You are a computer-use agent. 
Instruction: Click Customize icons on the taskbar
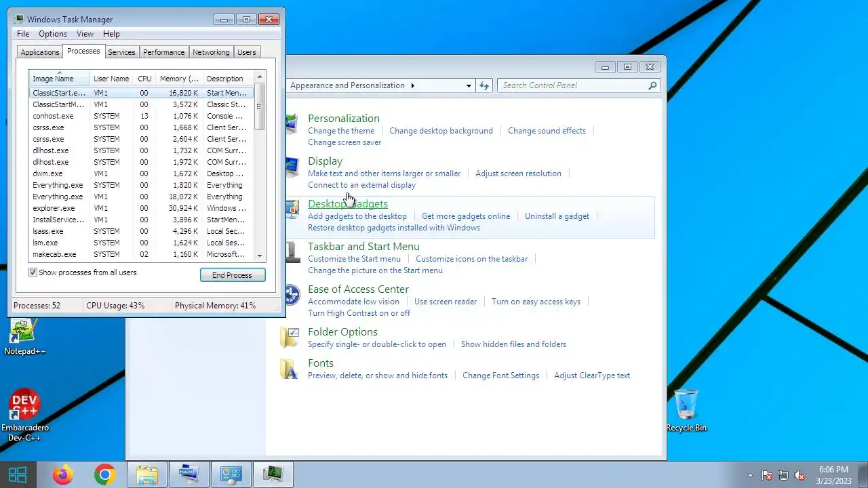(471, 259)
